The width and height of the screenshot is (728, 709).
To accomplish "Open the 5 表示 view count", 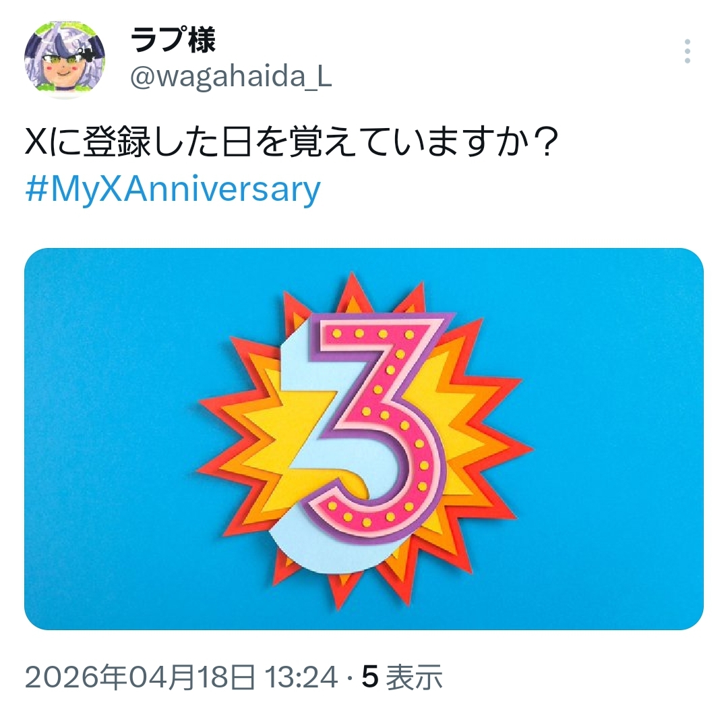I will click(x=402, y=677).
